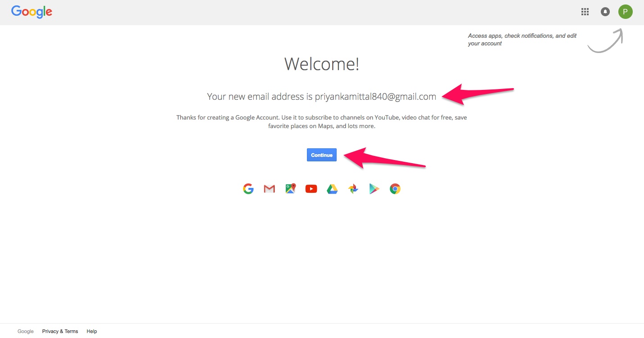Open Gmail from the product icons row
The image size is (644, 338).
(269, 189)
